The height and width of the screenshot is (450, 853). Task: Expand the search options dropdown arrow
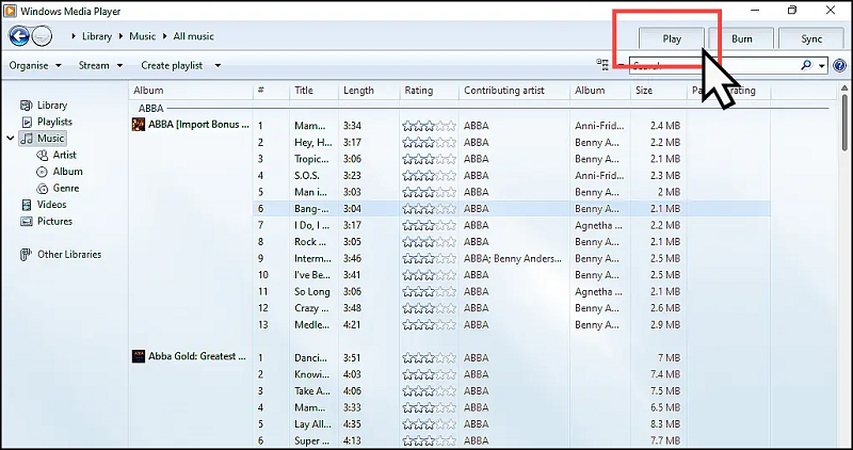pyautogui.click(x=822, y=66)
